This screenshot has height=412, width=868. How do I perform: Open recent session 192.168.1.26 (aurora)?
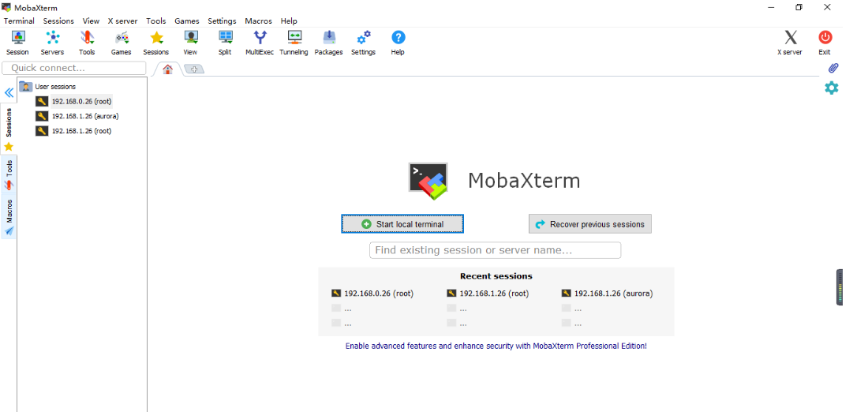(608, 294)
